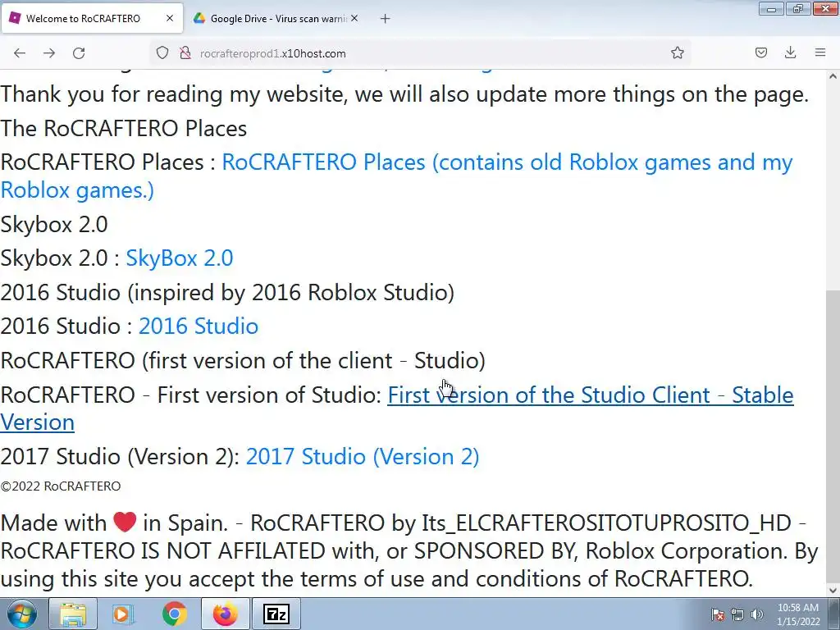Click the scrollbar down arrow
840x630 pixels.
(x=833, y=591)
